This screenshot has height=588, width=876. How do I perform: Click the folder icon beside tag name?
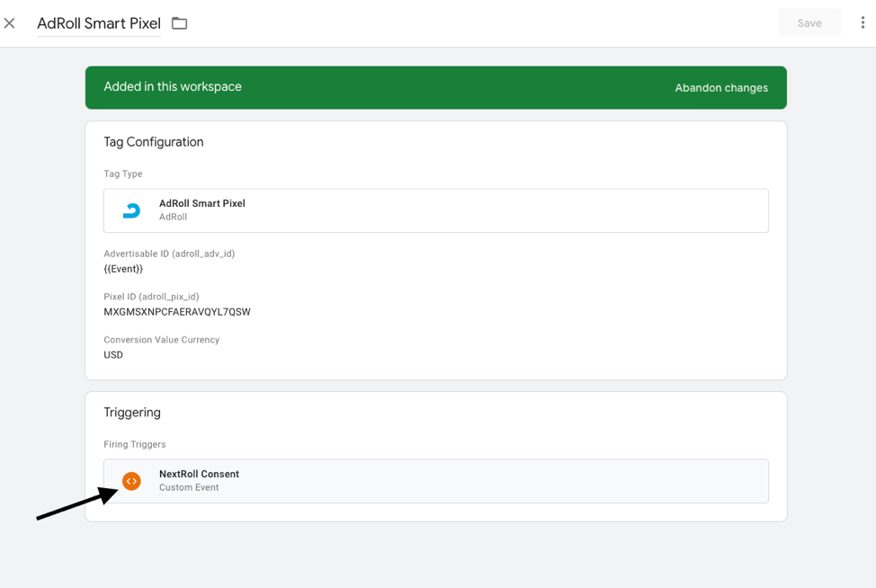pos(180,23)
